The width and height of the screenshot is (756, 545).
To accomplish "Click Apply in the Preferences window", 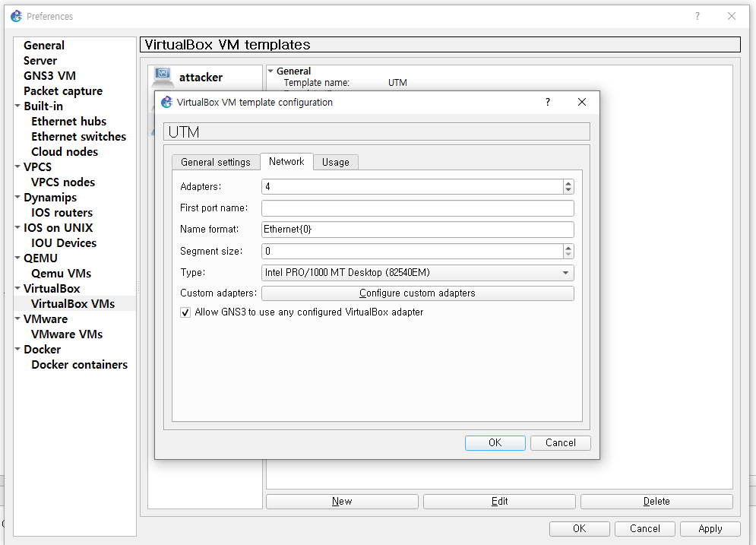I will (710, 528).
